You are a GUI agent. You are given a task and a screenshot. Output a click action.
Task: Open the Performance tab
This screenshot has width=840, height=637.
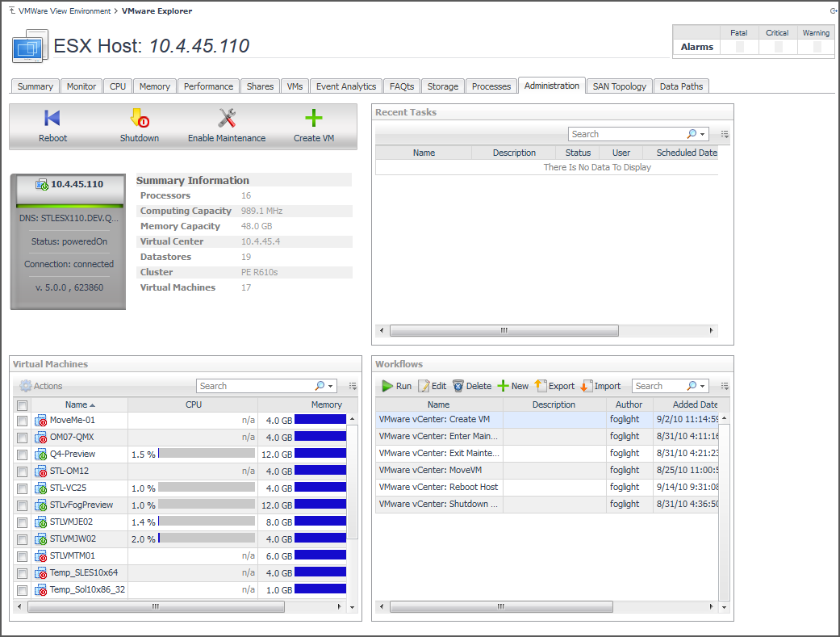208,86
